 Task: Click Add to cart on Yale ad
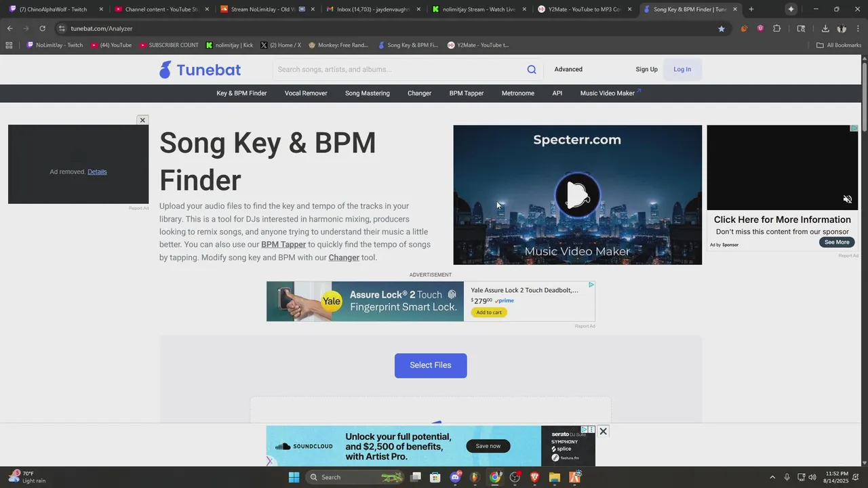point(489,312)
